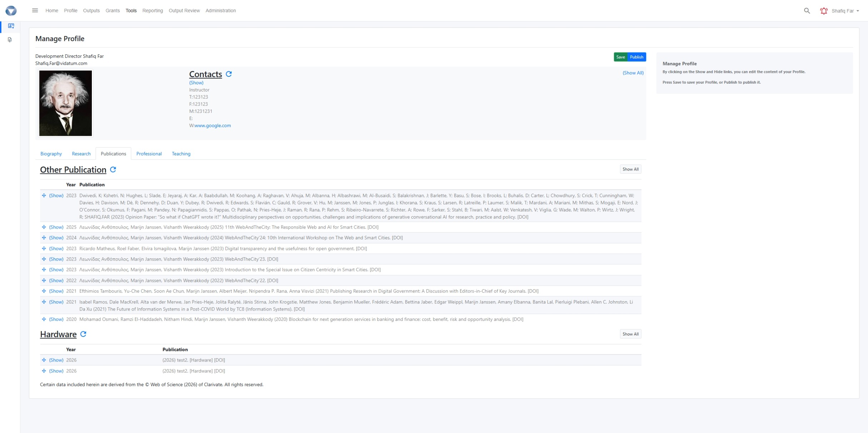Click the search magnifier icon
The width and height of the screenshot is (868, 433).
click(x=807, y=11)
